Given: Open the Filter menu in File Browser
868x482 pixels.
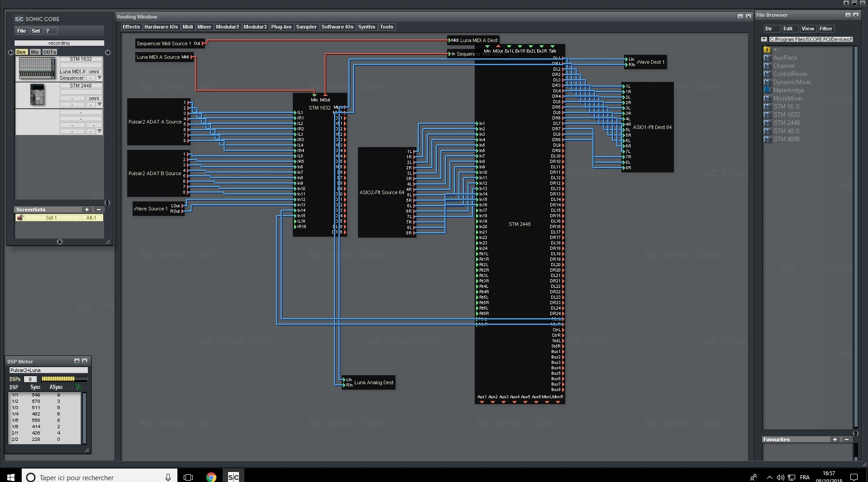Looking at the screenshot, I should coord(826,29).
